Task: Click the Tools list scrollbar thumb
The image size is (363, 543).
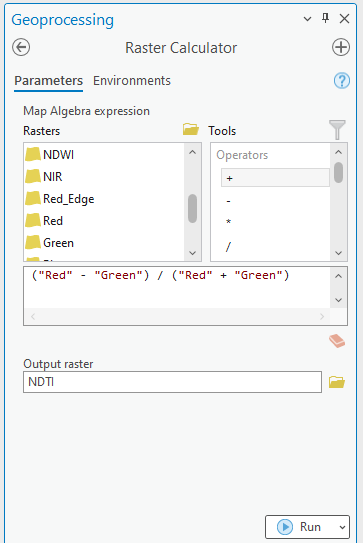Action: click(338, 172)
